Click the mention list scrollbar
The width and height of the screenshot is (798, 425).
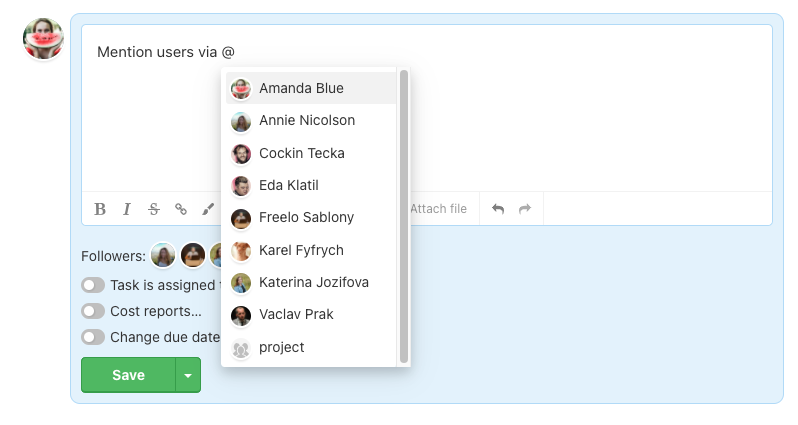pyautogui.click(x=404, y=217)
